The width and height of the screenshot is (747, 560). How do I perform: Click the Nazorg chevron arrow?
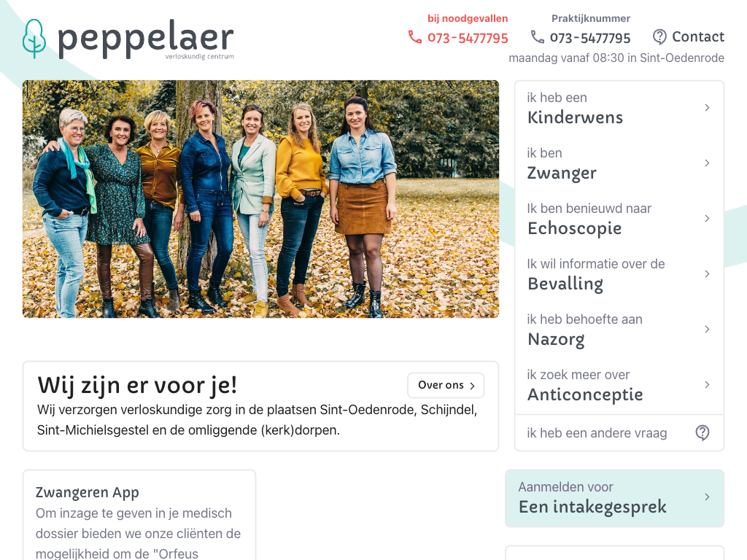pos(707,329)
